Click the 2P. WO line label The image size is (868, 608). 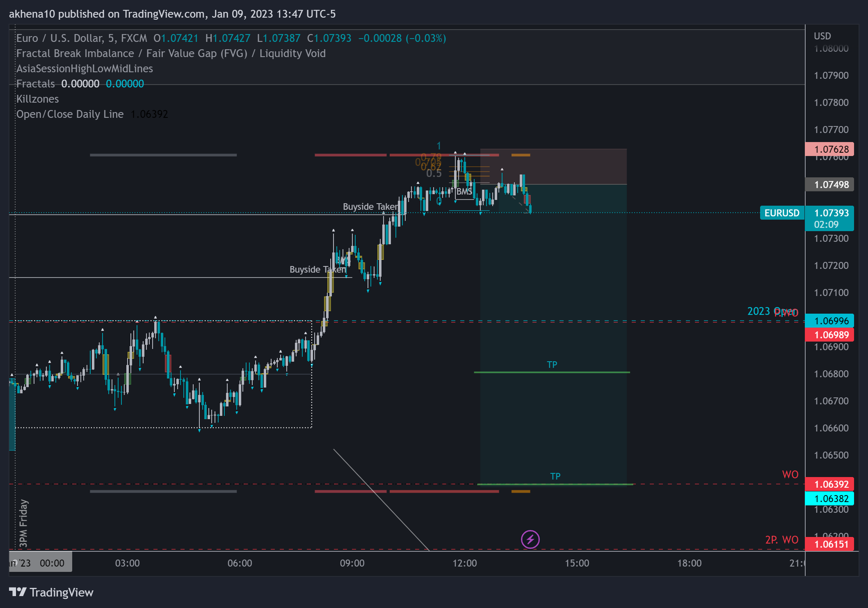(x=782, y=540)
